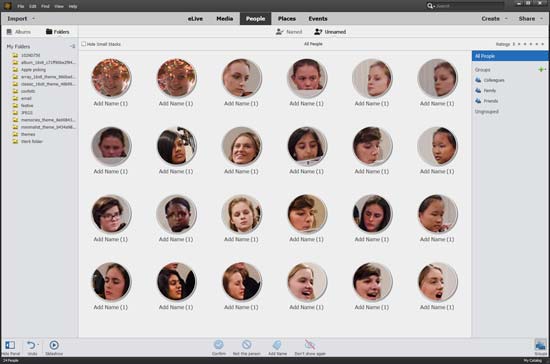
Task: Select the Ungrouped entry
Action: (487, 112)
